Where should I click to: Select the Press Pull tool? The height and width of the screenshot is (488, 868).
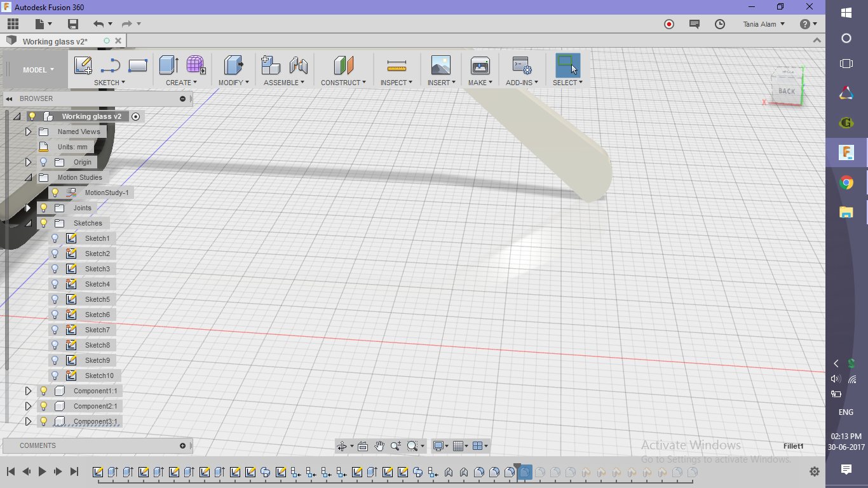pyautogui.click(x=233, y=65)
